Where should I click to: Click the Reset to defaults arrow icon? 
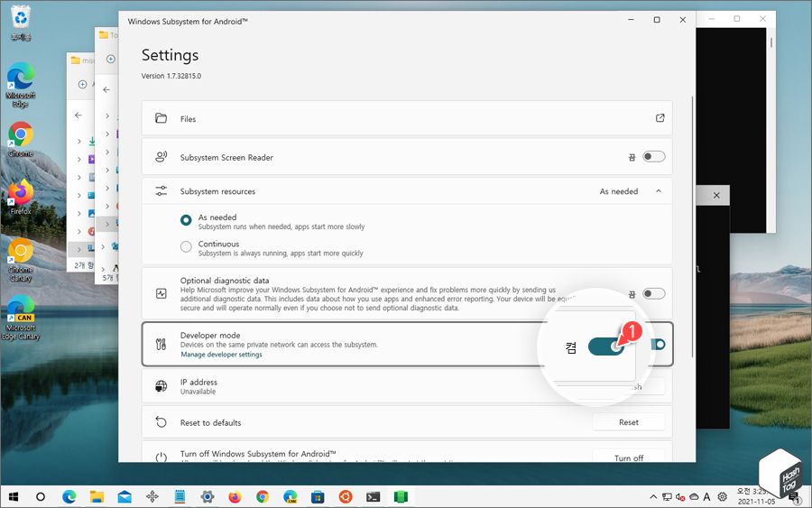coord(161,422)
